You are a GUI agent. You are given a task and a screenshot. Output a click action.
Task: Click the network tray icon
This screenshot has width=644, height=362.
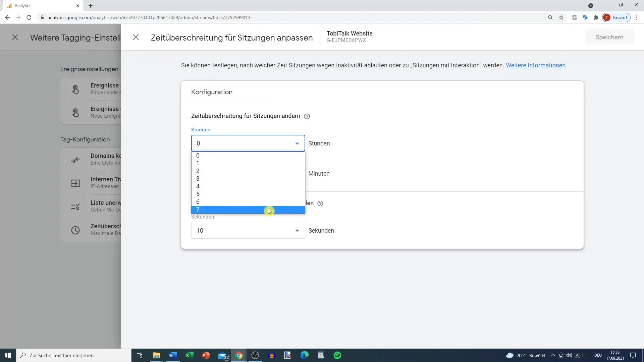578,355
